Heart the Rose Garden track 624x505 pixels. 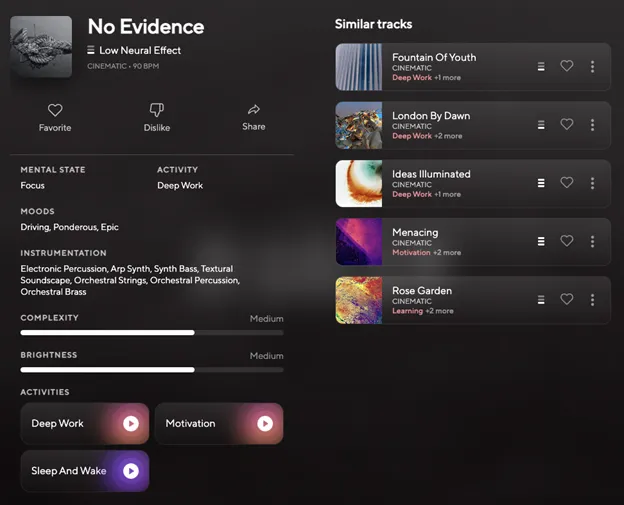click(x=567, y=299)
